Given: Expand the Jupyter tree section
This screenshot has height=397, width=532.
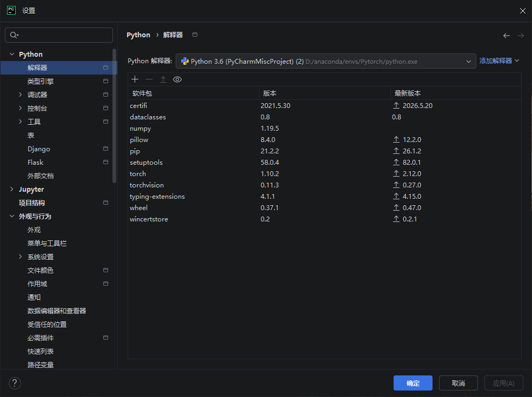Looking at the screenshot, I should [12, 189].
